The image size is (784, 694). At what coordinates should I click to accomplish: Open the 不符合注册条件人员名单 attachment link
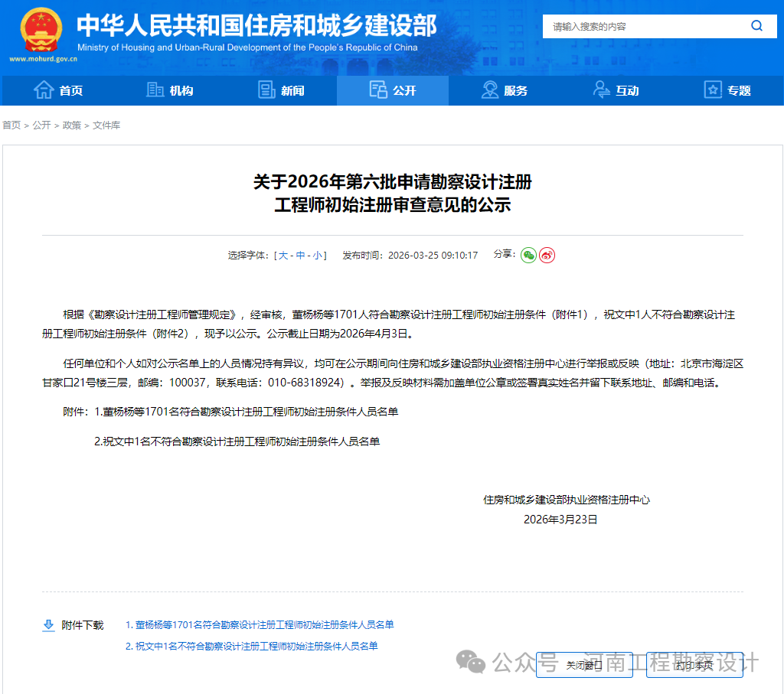253,646
